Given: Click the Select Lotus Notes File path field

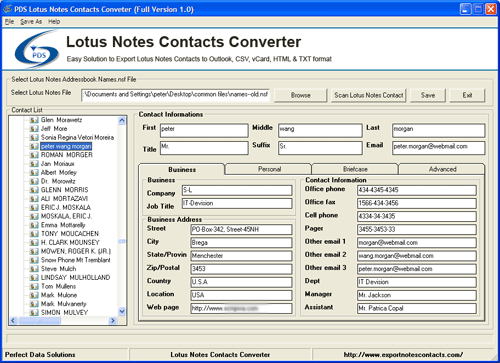Looking at the screenshot, I should (x=175, y=95).
